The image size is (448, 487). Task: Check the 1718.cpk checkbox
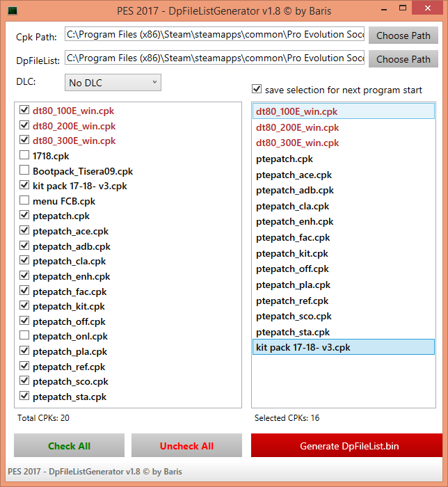click(x=24, y=155)
